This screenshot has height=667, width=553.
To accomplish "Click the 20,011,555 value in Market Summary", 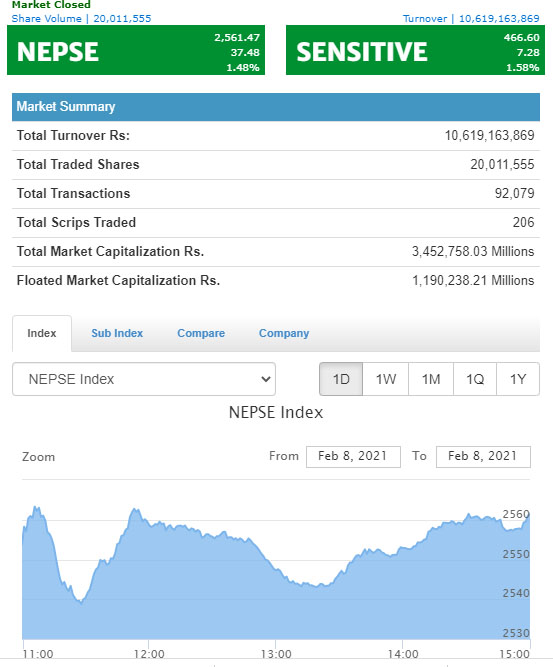I will coord(502,164).
